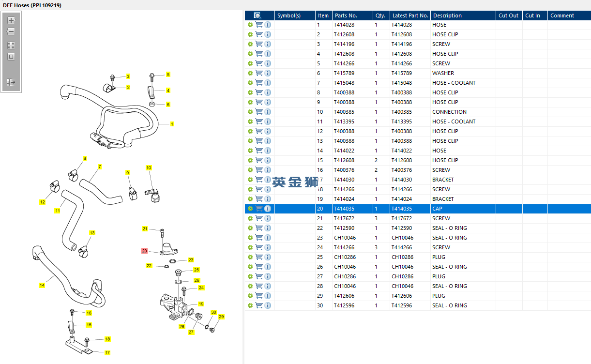Click green gear icon for item 30
Viewport: 591px width, 364px height.
pos(250,305)
